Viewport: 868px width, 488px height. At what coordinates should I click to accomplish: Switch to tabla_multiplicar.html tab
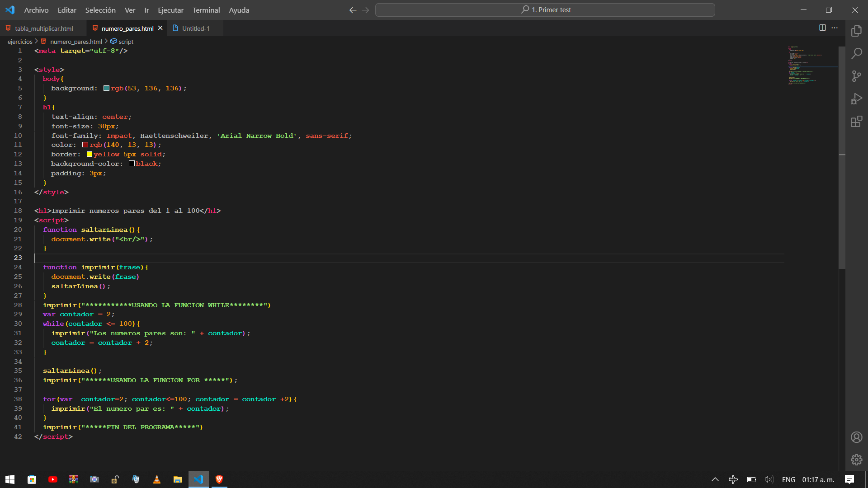(x=45, y=28)
